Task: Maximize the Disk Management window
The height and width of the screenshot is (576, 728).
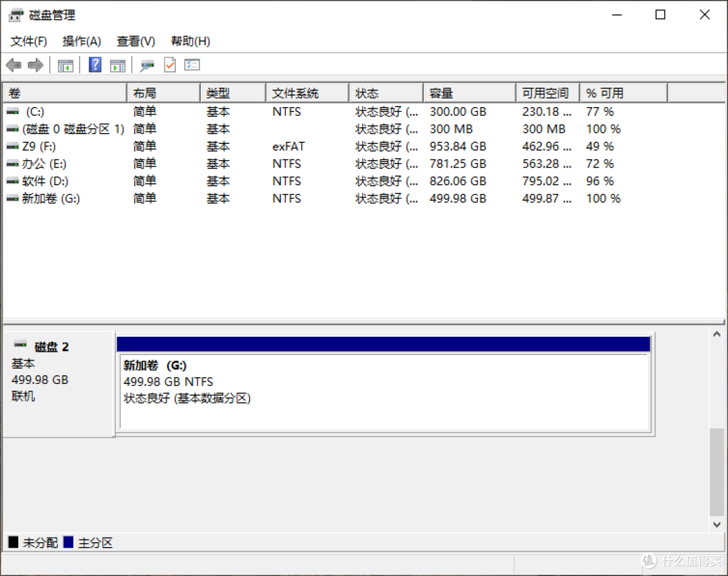Action: [x=660, y=15]
